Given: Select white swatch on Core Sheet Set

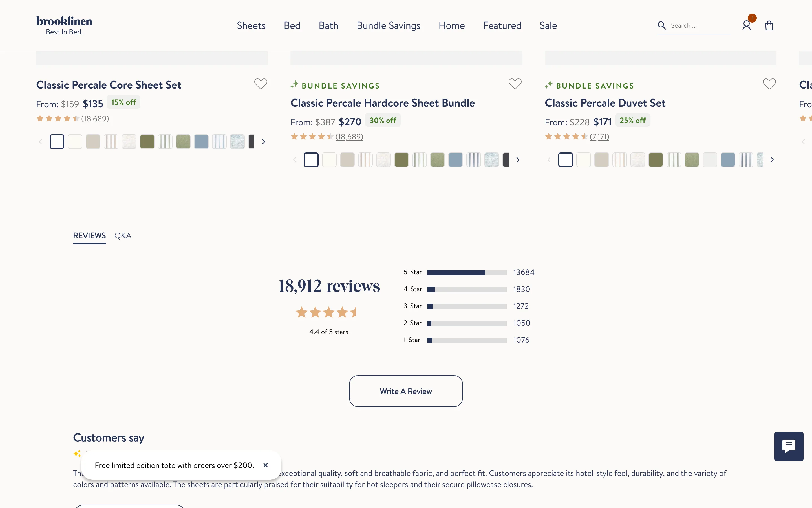Looking at the screenshot, I should click(57, 142).
